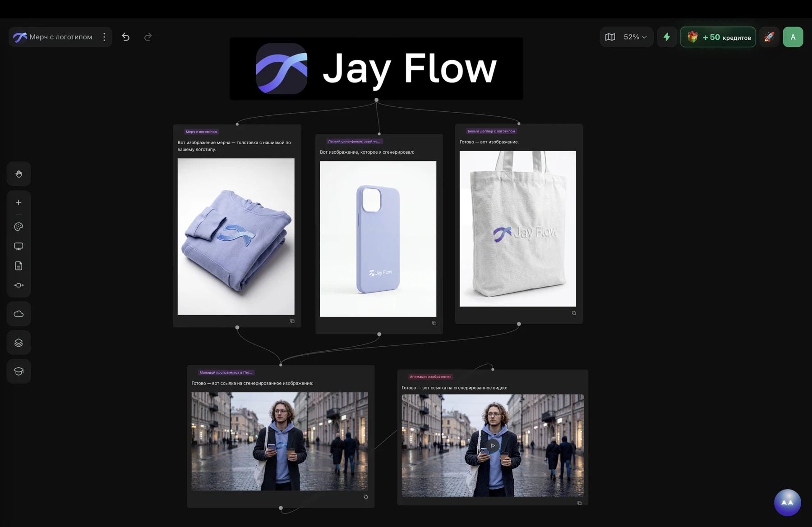This screenshot has height=527, width=812.
Task: Click the Молодой программист node tag
Action: (226, 372)
